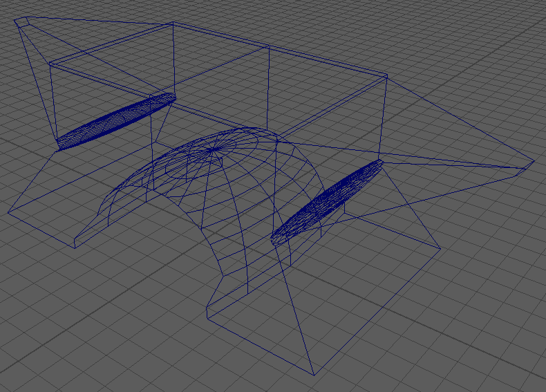Click the right base corner vertex below the right disc
Image resolution: width=546 pixels, height=392 pixels.
[440, 247]
